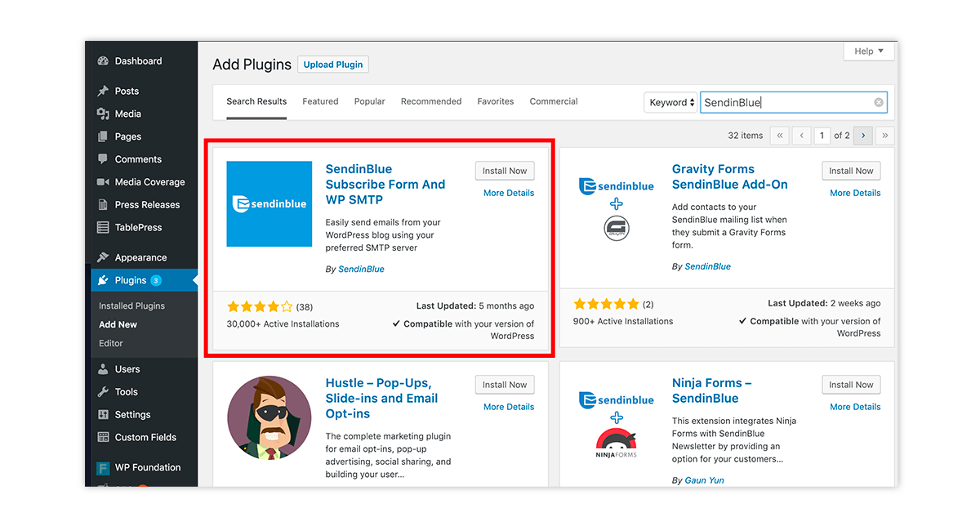Install the Hustle Pop-Ups plugin
The height and width of the screenshot is (513, 980).
click(x=505, y=385)
